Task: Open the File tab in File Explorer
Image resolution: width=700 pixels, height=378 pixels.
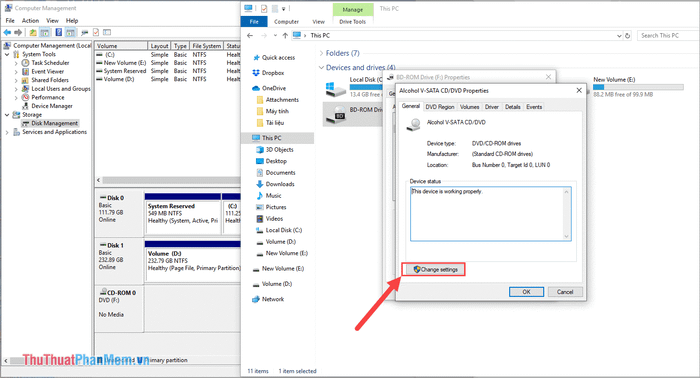Action: pos(254,21)
